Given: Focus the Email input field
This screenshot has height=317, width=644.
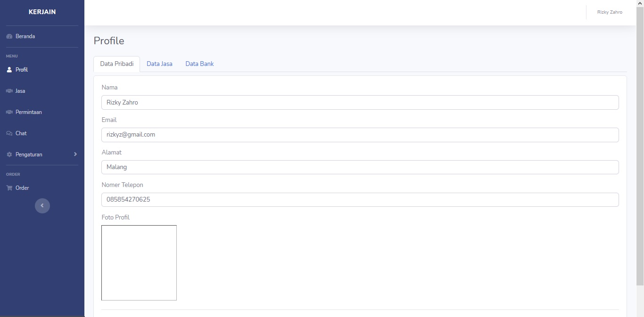Looking at the screenshot, I should pyautogui.click(x=360, y=135).
